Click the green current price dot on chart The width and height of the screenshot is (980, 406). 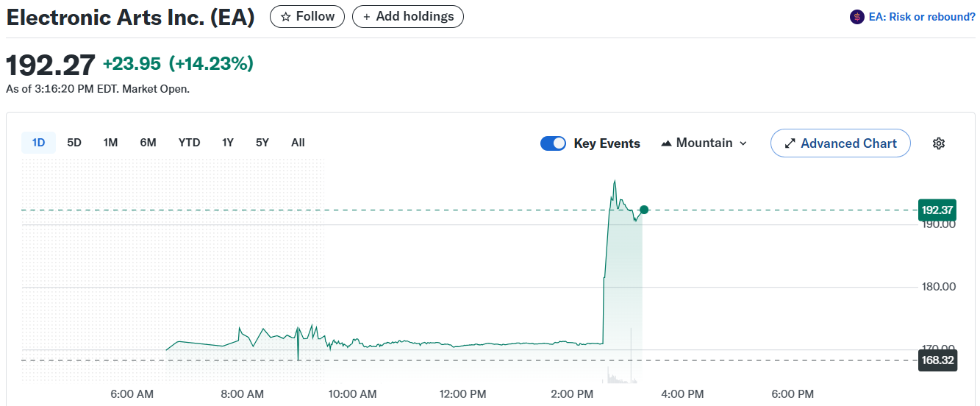tap(644, 210)
